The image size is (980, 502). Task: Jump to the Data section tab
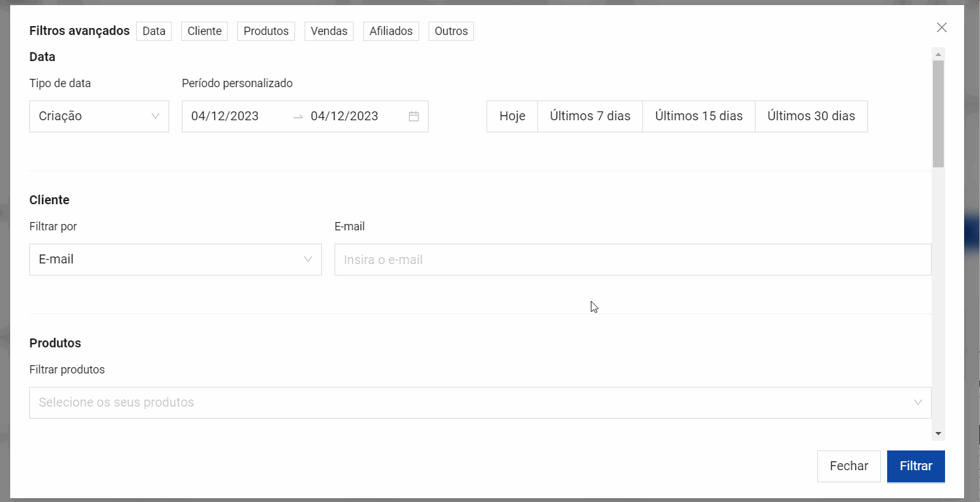pos(154,31)
